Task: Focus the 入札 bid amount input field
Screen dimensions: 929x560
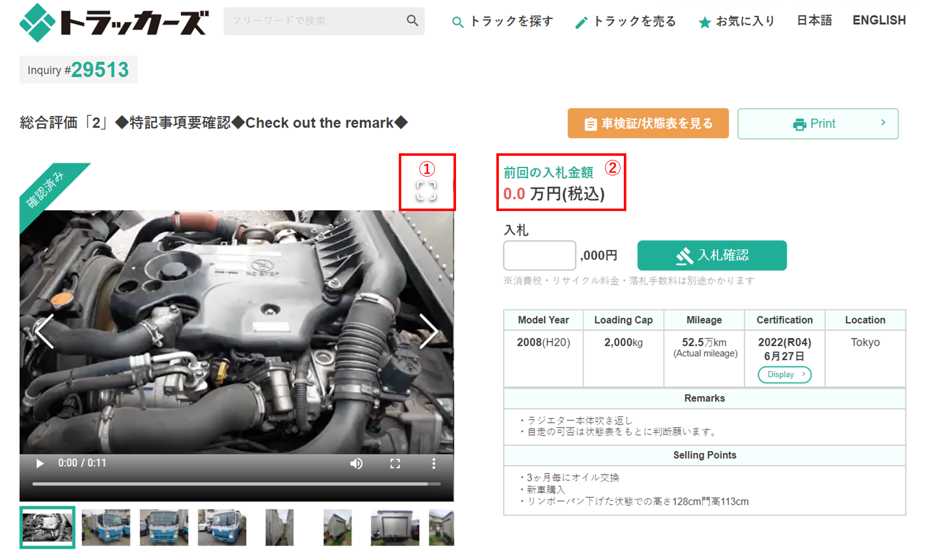Action: point(540,255)
